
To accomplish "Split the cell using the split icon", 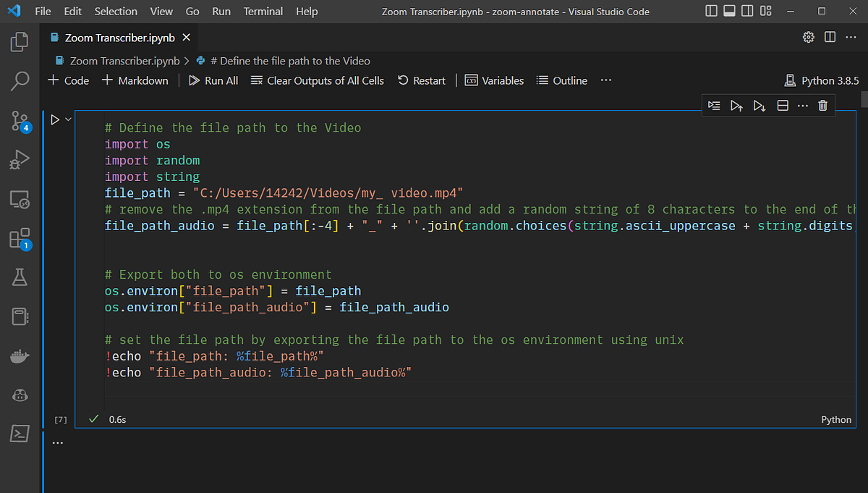I will tap(782, 105).
